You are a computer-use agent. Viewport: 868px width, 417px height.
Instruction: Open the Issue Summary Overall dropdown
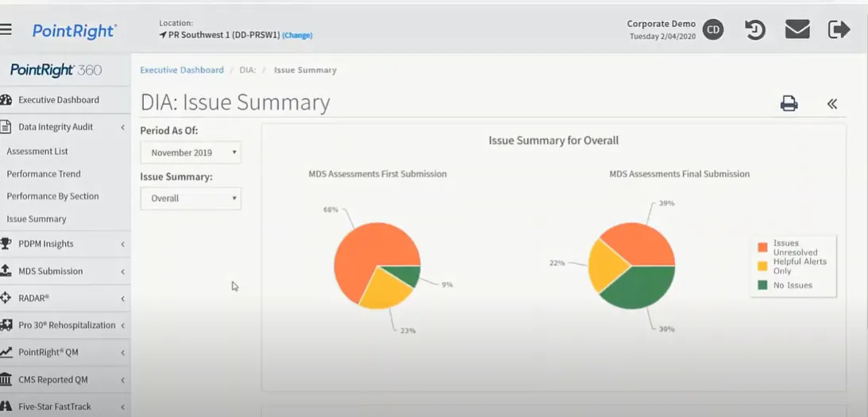pyautogui.click(x=191, y=199)
